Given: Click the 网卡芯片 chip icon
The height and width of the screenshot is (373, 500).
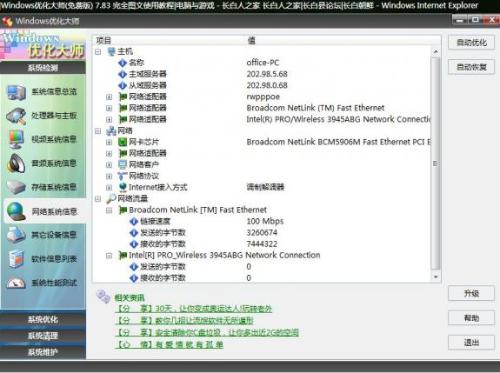Looking at the screenshot, I should [x=123, y=142].
